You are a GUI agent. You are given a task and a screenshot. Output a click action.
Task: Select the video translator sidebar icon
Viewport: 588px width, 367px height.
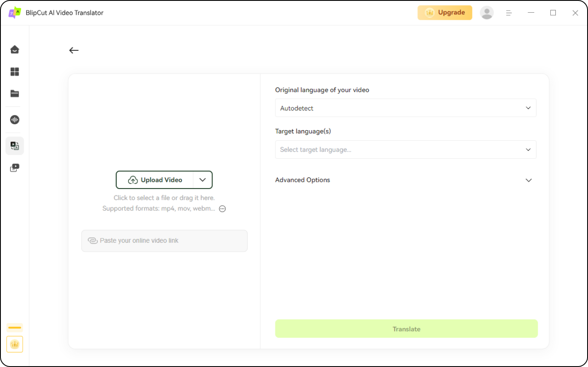point(15,146)
